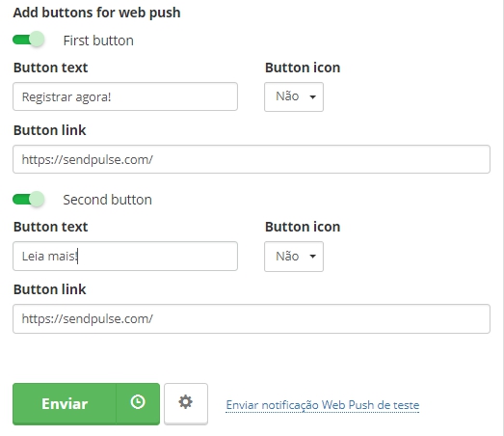Click Button text label above Leia mais field
Viewport: 504px width, 436px height.
coord(50,228)
